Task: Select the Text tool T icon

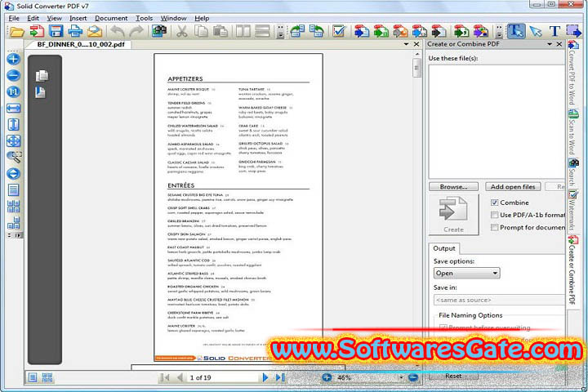Action: [x=555, y=32]
